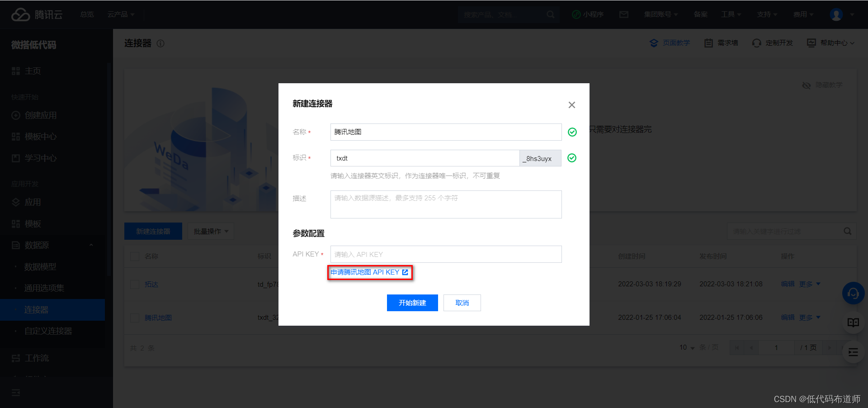The image size is (868, 408).
Task: Click the first-page pagination icon
Action: [737, 348]
